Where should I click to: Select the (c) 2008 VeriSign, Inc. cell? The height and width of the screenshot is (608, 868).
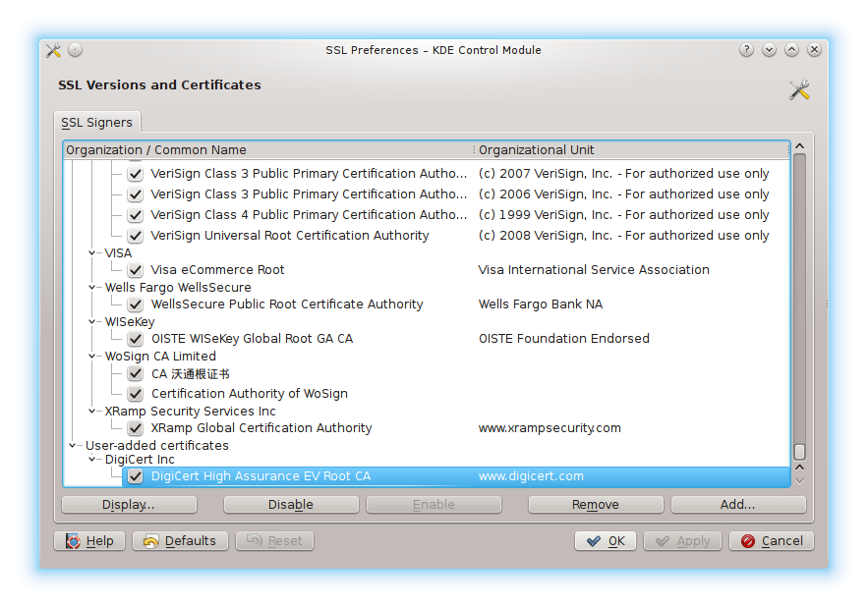click(624, 236)
